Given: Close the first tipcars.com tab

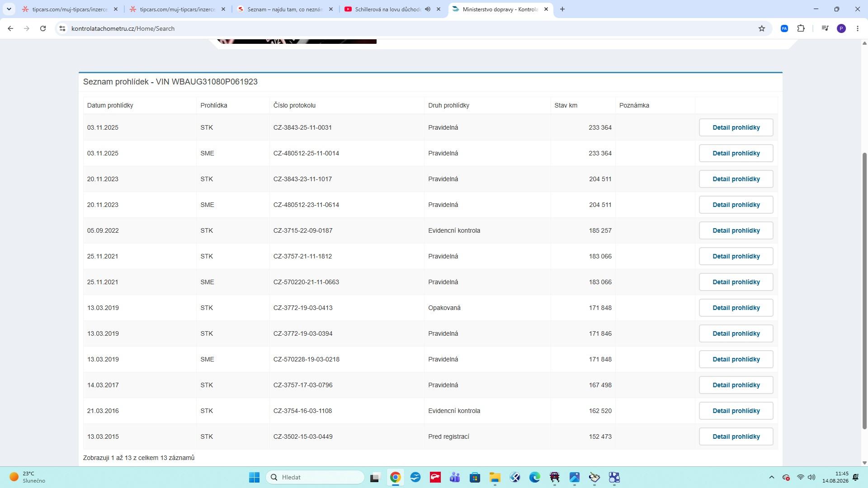Looking at the screenshot, I should click(116, 9).
